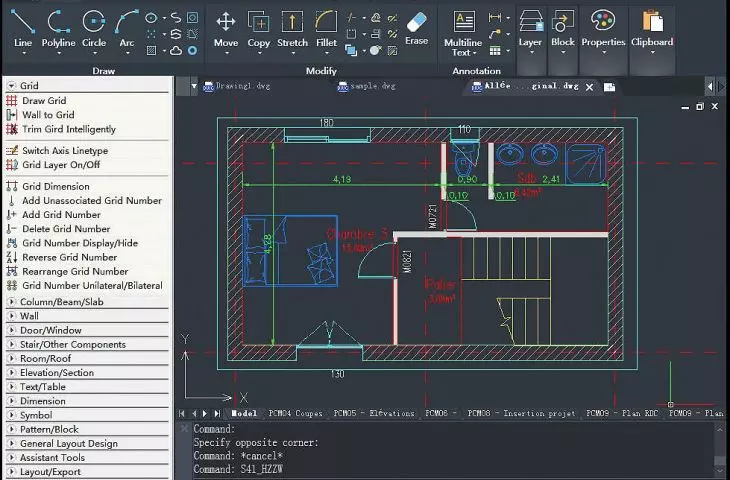The image size is (730, 480).
Task: Select the Line tool
Action: click(23, 28)
